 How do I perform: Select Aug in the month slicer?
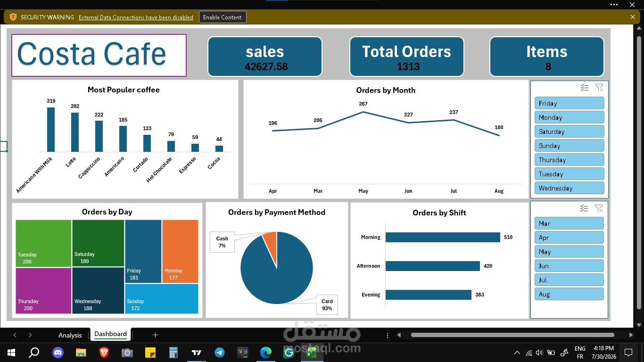[569, 294]
